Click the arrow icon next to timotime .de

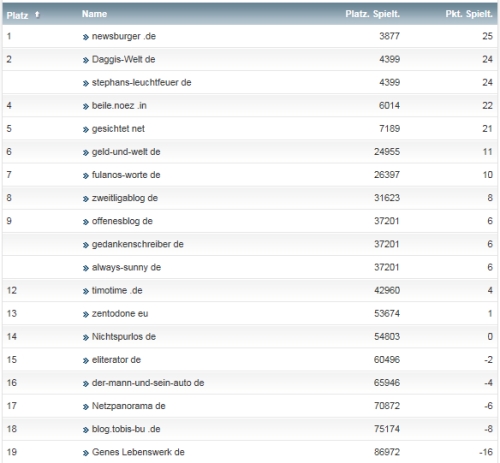tap(86, 291)
